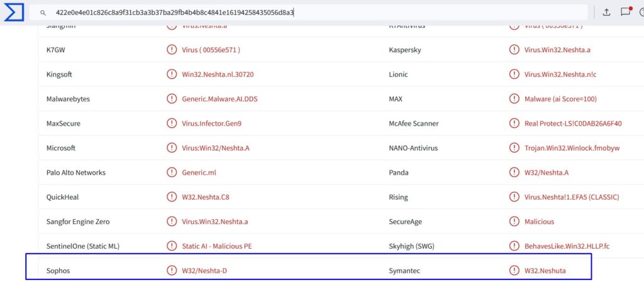Screen dimensions: 644x282
Task: Click the Malware (ai Score=100) result
Action: (x=560, y=99)
